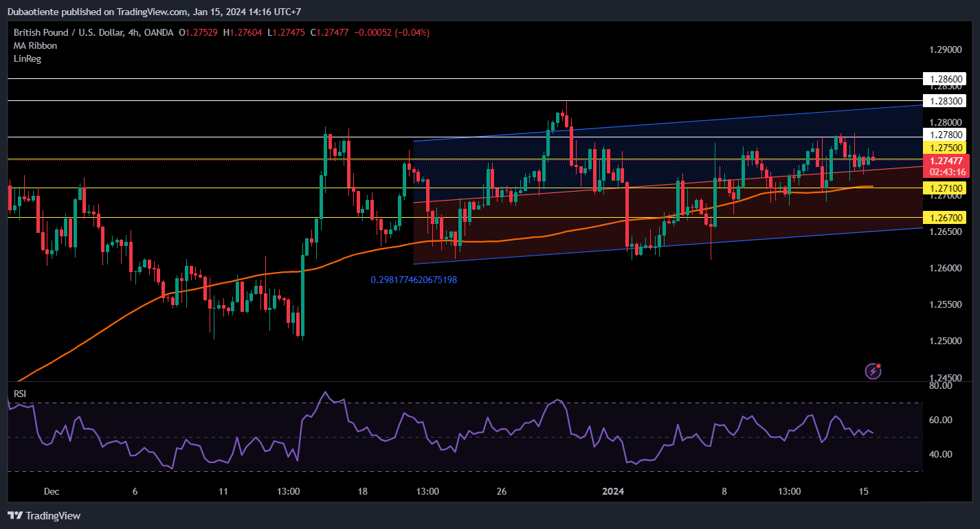Click the 02:43:16 countdown timer label

click(948, 172)
